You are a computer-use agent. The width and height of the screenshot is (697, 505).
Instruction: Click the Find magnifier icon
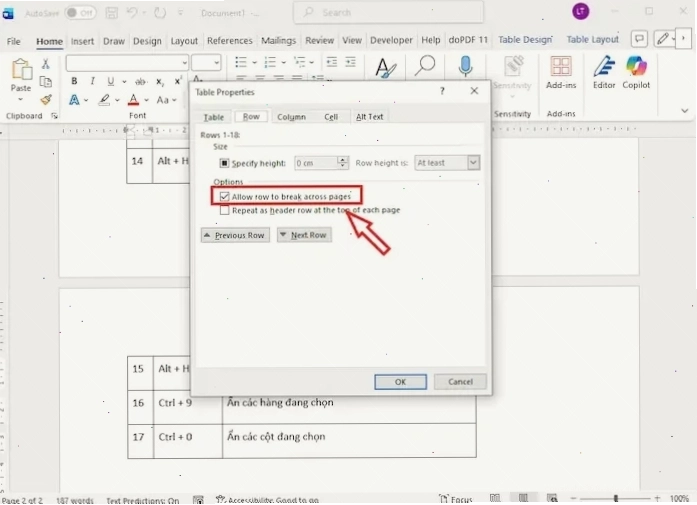pos(425,66)
